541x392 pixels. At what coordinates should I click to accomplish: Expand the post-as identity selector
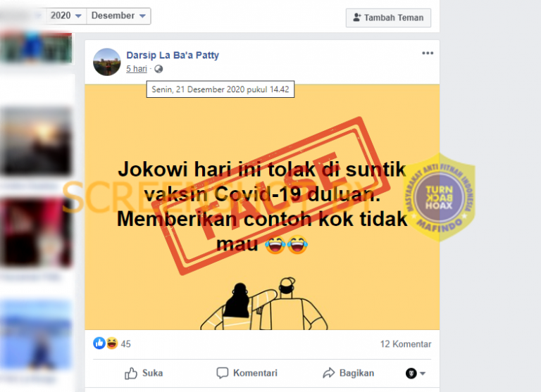(416, 374)
